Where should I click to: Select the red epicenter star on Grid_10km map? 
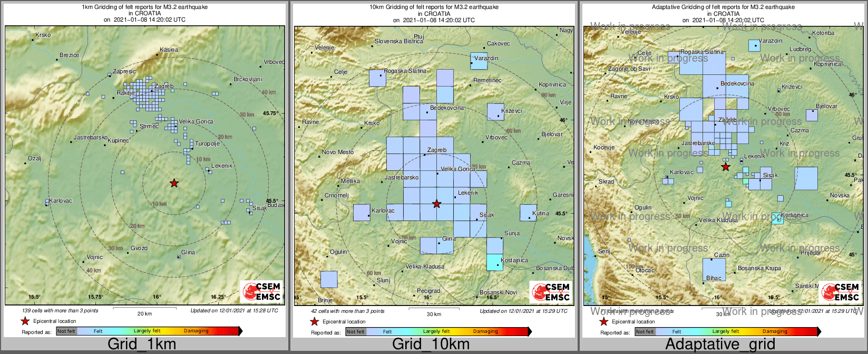(x=436, y=204)
